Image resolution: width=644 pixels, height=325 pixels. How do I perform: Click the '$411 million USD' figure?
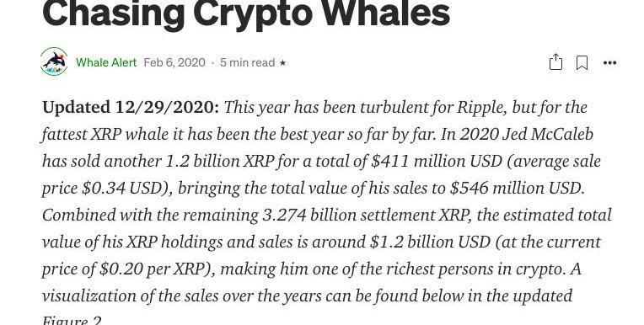coord(436,162)
